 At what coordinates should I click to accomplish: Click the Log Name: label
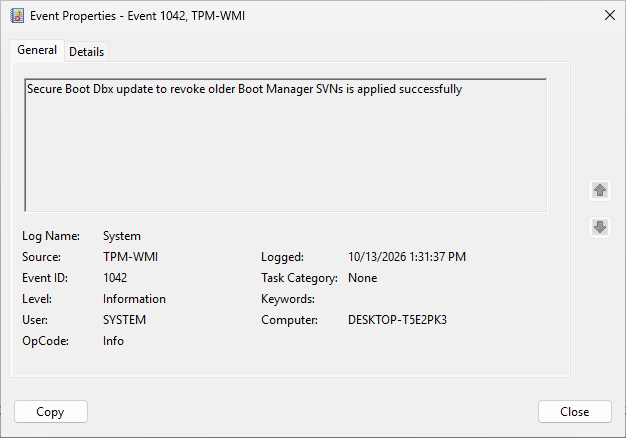[51, 236]
